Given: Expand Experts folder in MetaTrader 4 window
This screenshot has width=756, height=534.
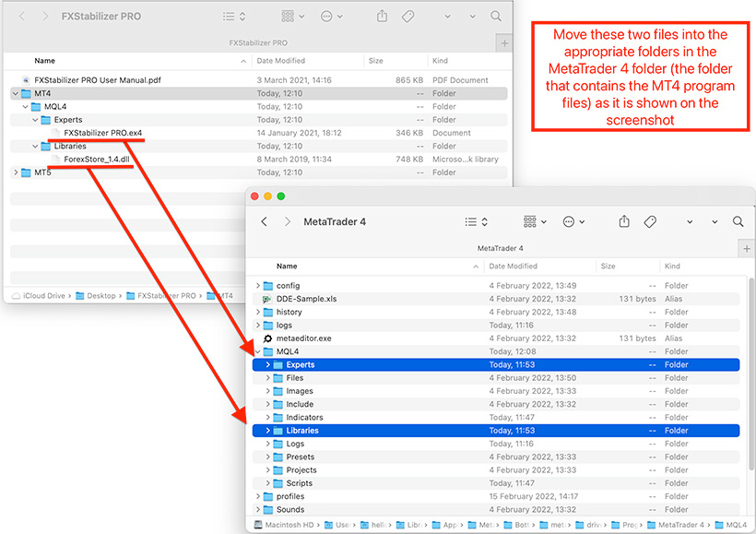Looking at the screenshot, I should click(267, 364).
